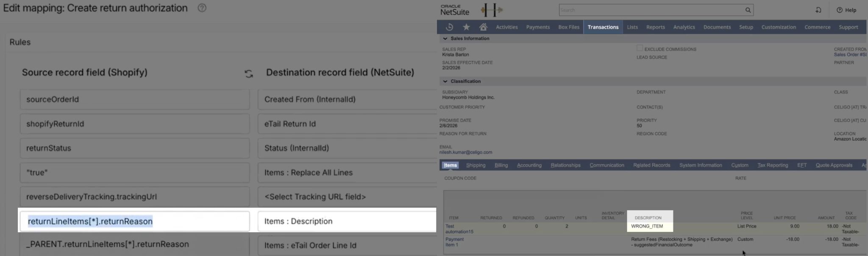Edit Status (InternalId) destination field
868x256 pixels.
(x=347, y=148)
